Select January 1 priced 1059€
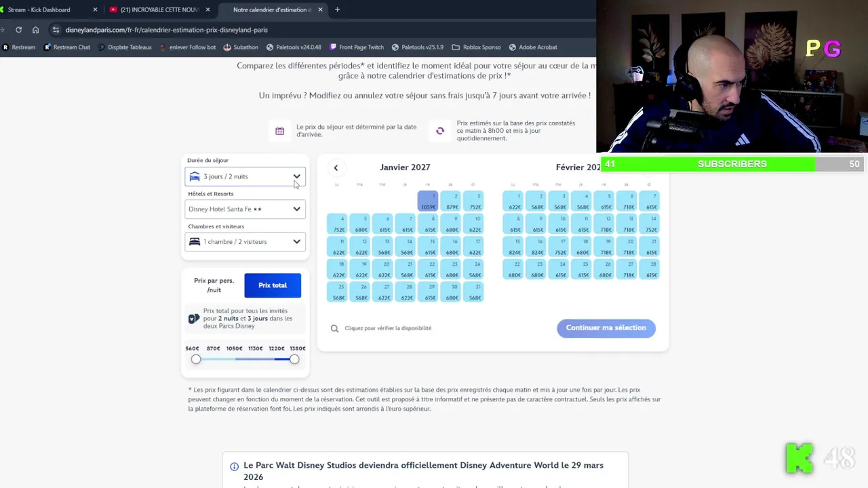The image size is (868, 488). point(428,201)
